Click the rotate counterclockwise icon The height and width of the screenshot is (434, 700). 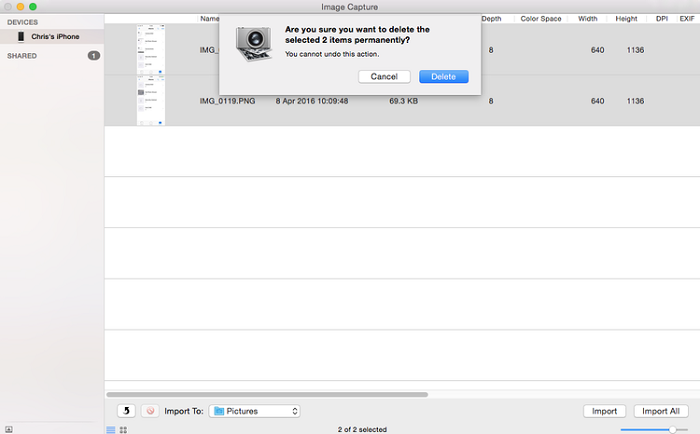tap(127, 410)
